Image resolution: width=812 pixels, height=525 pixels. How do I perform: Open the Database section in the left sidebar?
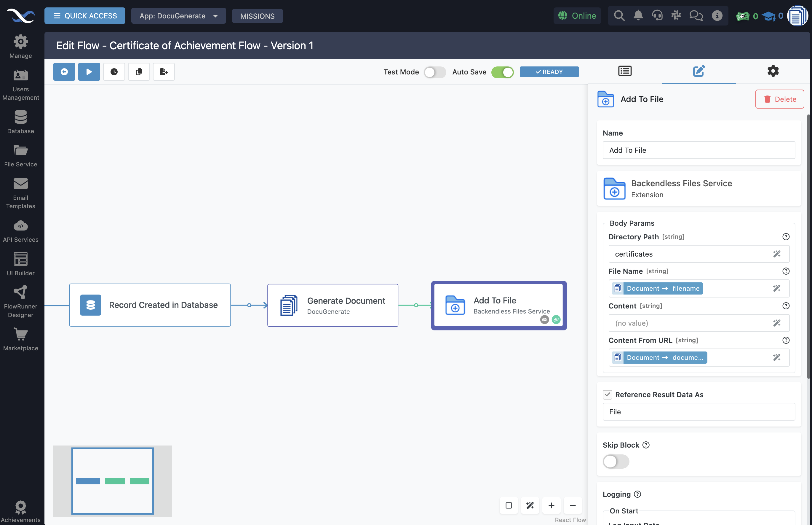click(x=20, y=122)
